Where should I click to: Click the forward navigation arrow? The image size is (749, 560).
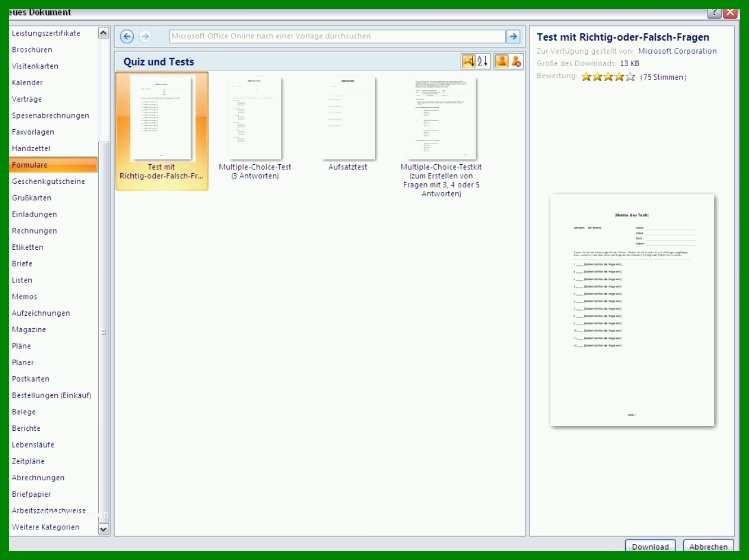coord(145,36)
